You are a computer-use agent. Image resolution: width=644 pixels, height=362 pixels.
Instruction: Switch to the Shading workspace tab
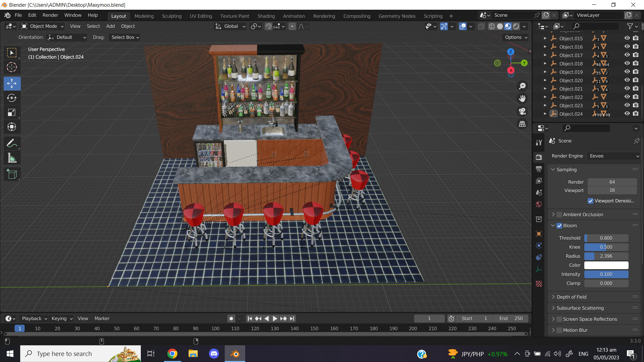(x=266, y=16)
